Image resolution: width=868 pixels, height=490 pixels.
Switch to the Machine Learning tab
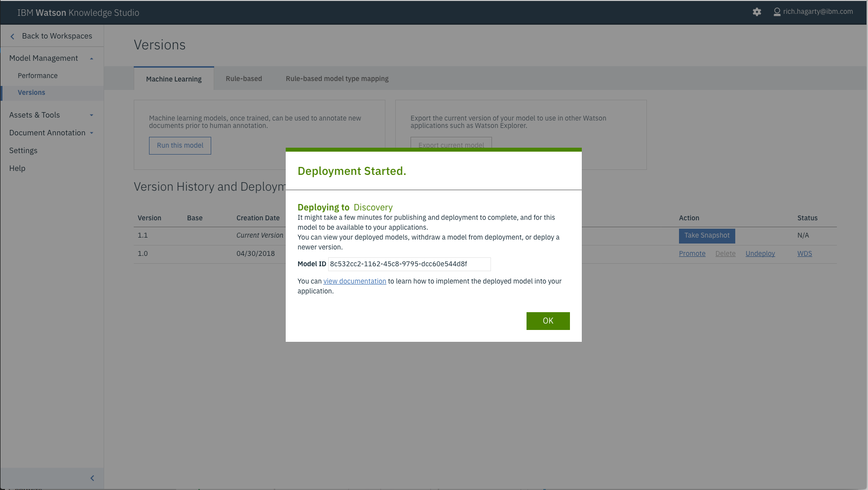point(174,79)
